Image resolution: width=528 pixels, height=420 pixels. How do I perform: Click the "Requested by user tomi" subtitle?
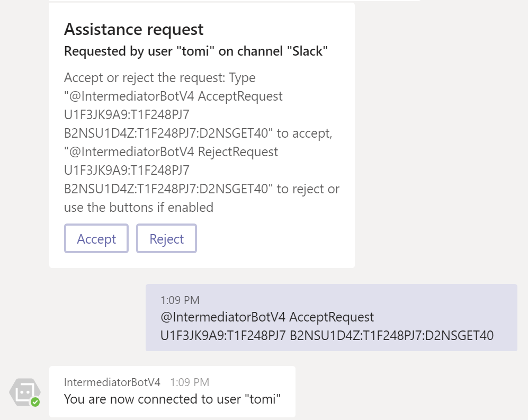coord(196,51)
